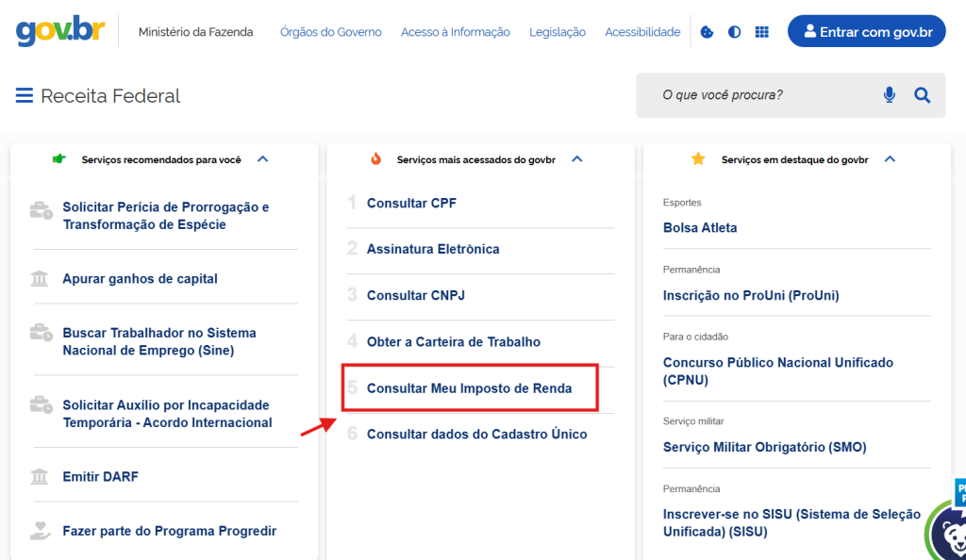Click Ministério da Fazenda link
The width and height of the screenshot is (966, 560).
point(196,32)
